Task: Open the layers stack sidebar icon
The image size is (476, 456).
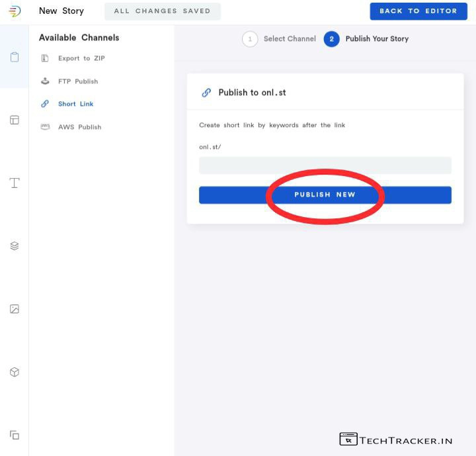Action: point(15,246)
